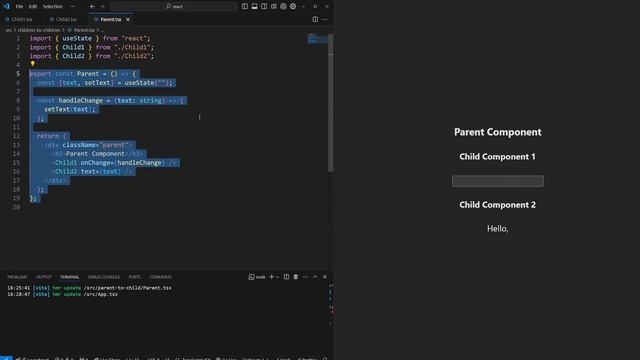Open the Edit menu
The height and width of the screenshot is (360, 640).
[x=33, y=7]
